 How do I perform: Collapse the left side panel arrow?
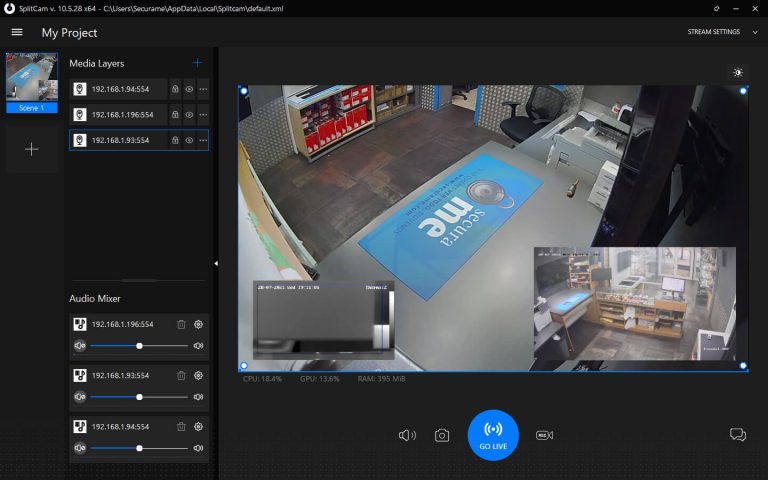(x=216, y=264)
